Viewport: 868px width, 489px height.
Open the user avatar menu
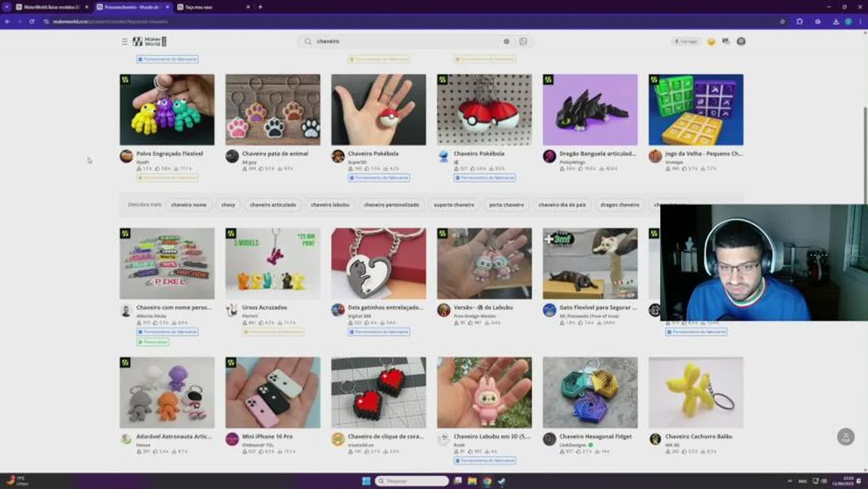[741, 41]
